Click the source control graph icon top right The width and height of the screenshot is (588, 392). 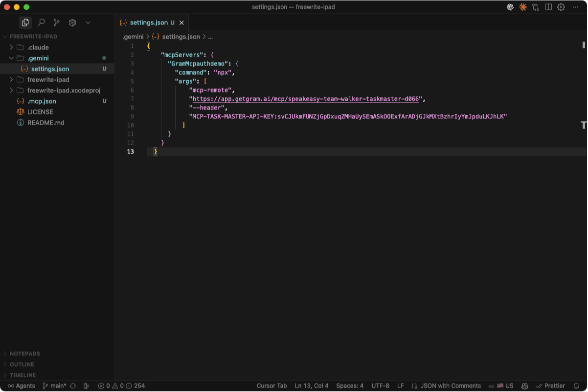[x=536, y=7]
